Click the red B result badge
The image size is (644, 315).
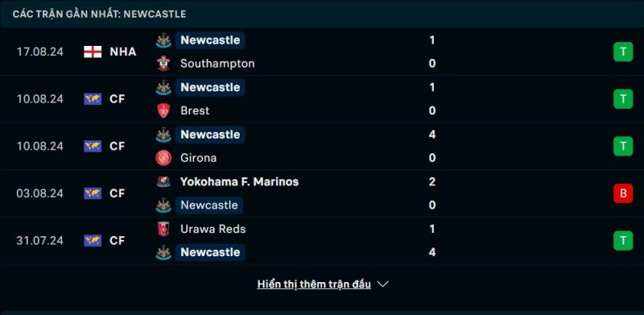(x=623, y=193)
